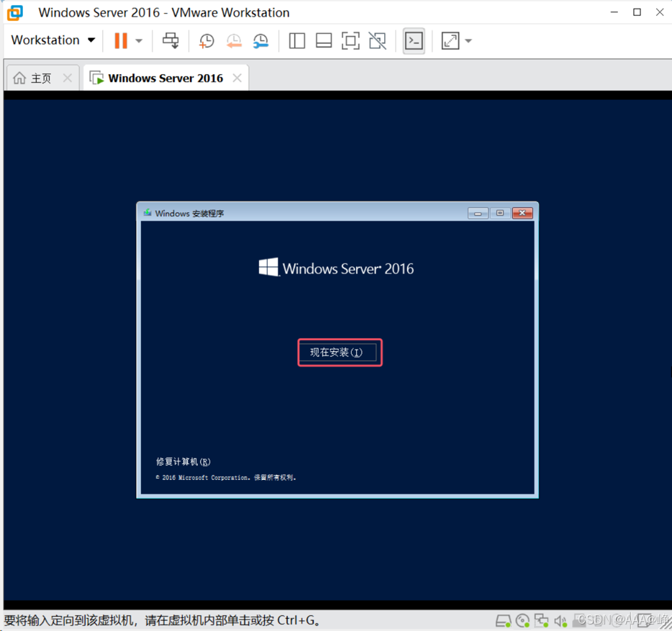The image size is (672, 631).
Task: Take a snapshot of the virtual machine
Action: 206,41
